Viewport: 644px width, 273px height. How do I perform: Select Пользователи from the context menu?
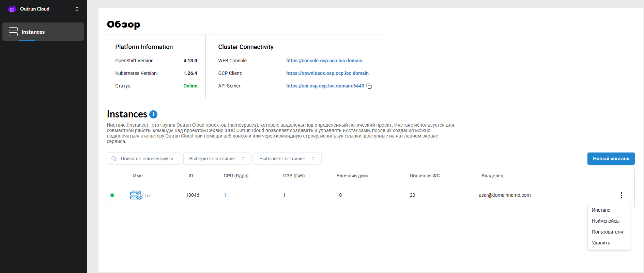[x=607, y=232]
